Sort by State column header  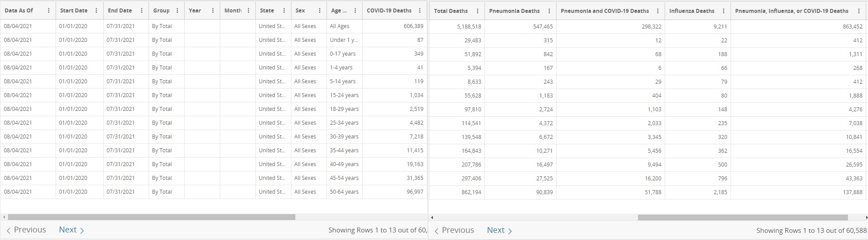267,11
